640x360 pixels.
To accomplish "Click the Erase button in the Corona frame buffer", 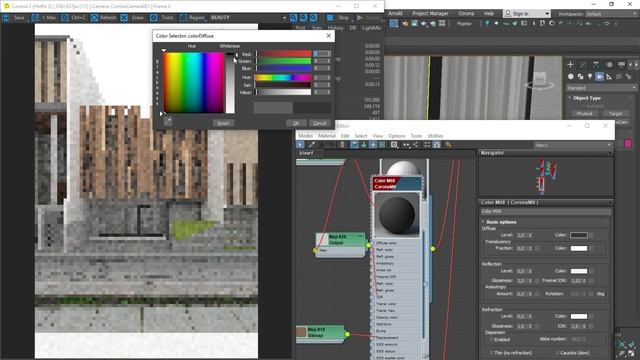I will point(133,18).
